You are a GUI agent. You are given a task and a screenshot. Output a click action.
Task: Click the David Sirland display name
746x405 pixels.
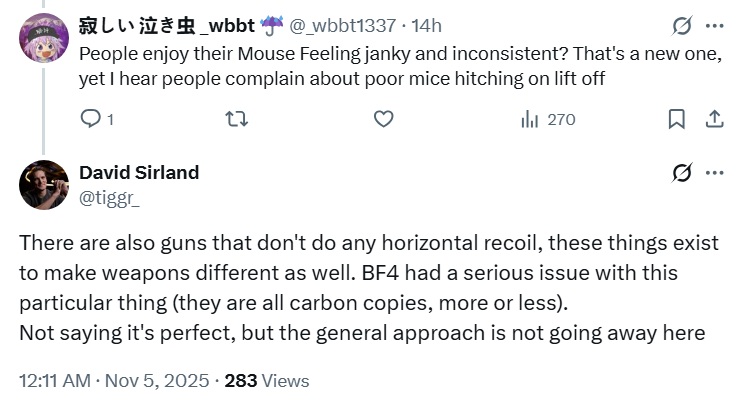pyautogui.click(x=138, y=172)
